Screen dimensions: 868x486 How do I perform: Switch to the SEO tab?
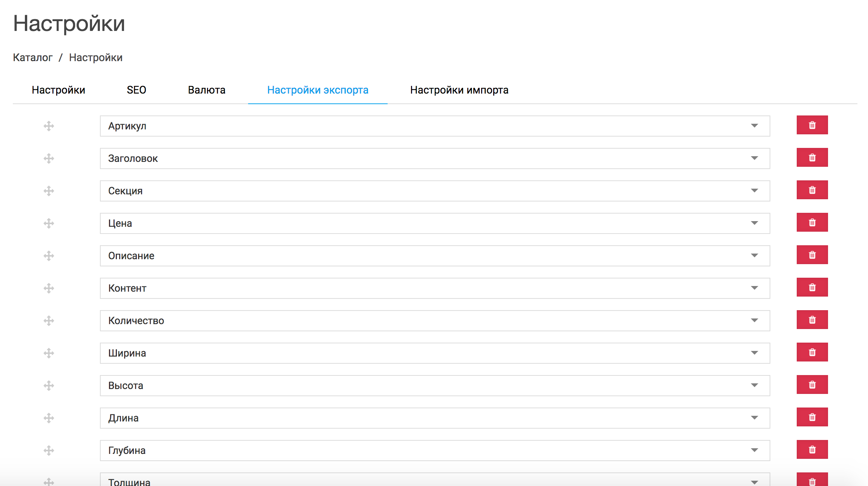click(136, 90)
